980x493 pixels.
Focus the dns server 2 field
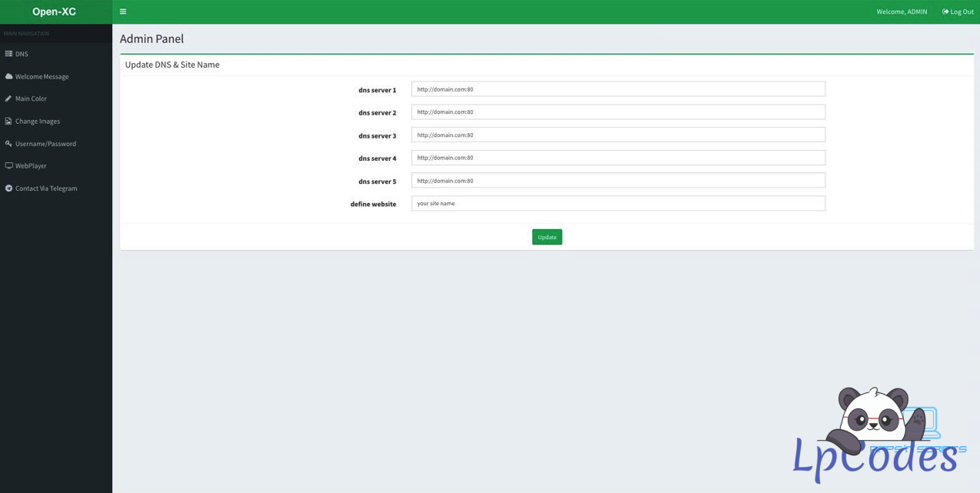(618, 112)
